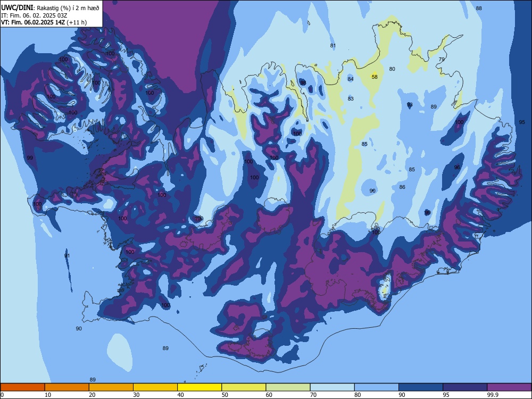
Task: Click the title text 'UWC/DINI: Rakastig (%) í 2 m hæð'
Action: click(50, 8)
